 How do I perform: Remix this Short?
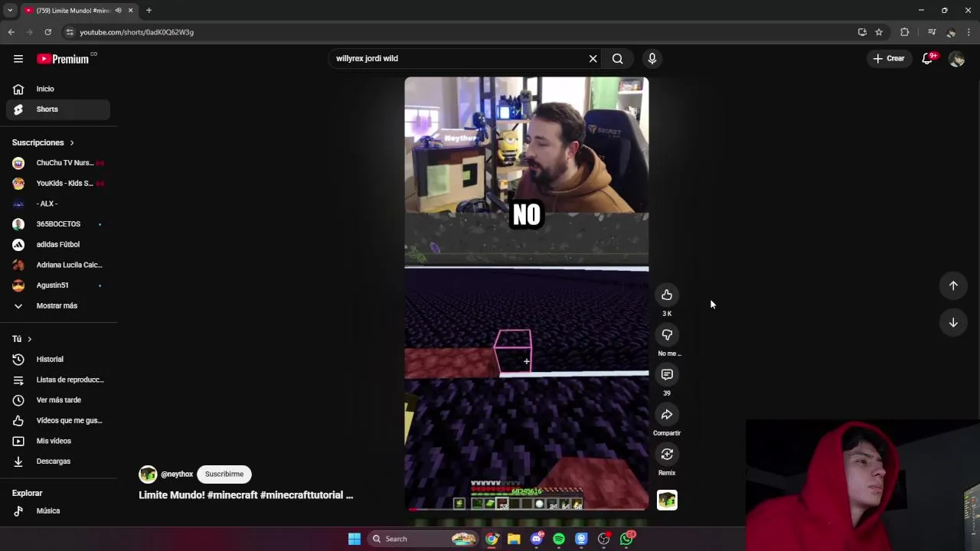[x=667, y=455]
